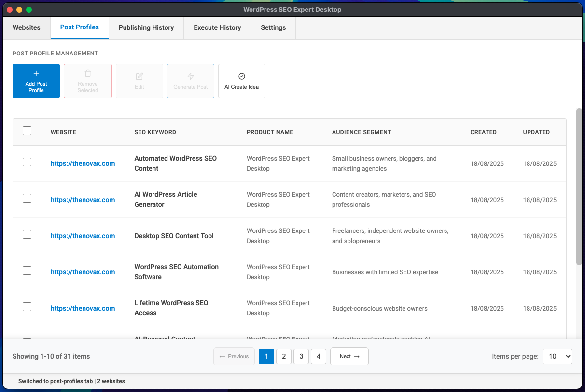Click 'Businesses with limited SEO expertise' audience cell
585x392 pixels.
point(385,272)
